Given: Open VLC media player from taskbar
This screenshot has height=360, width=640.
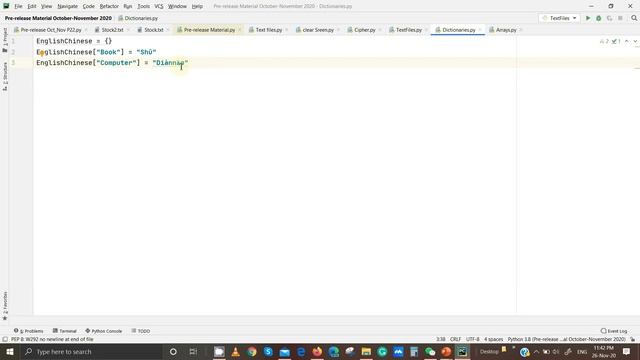Looking at the screenshot, I should tap(236, 352).
